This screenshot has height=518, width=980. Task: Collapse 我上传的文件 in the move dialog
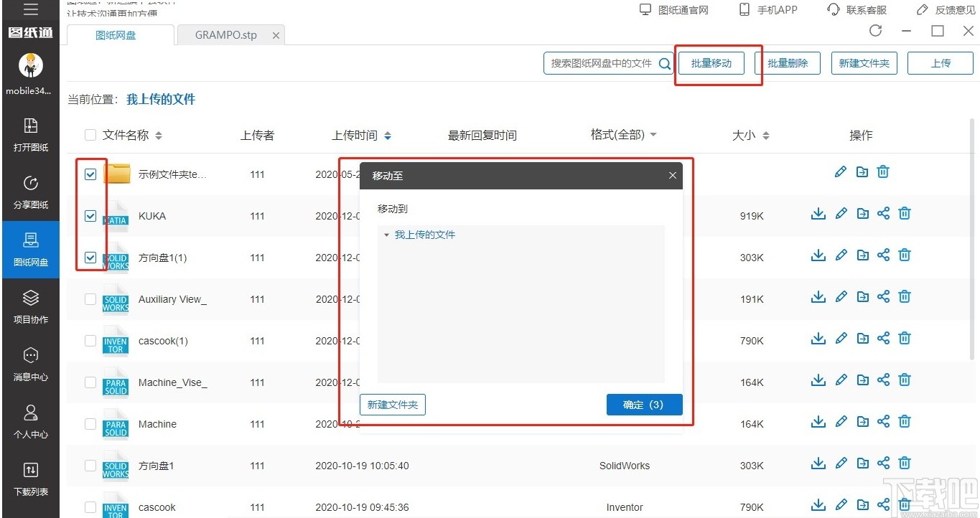(386, 234)
